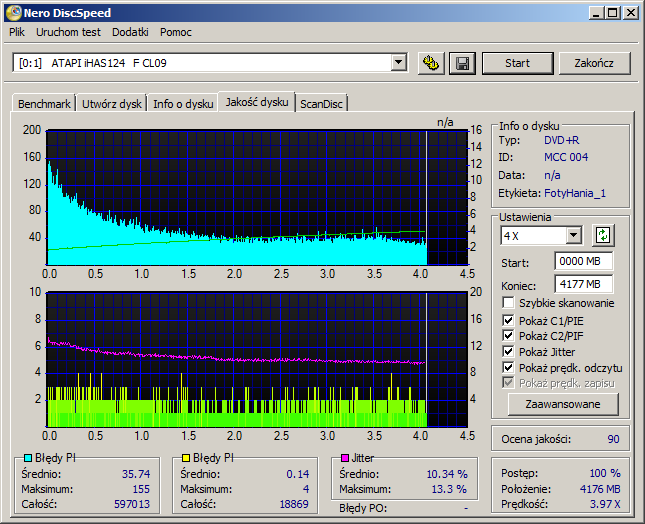Click the Błędy PO label
This screenshot has width=645, height=524.
pyautogui.click(x=363, y=508)
